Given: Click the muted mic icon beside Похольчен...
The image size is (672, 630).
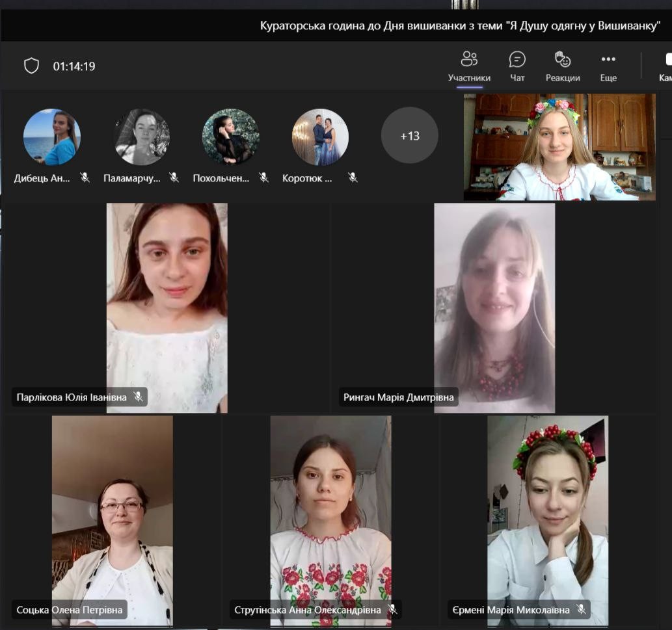Looking at the screenshot, I should tap(263, 177).
